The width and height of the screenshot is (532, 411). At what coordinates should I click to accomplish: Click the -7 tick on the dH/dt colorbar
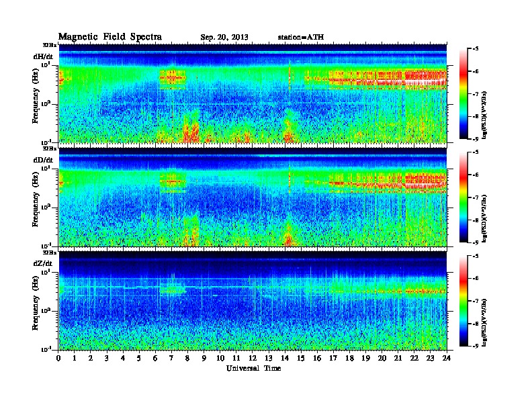pos(476,94)
